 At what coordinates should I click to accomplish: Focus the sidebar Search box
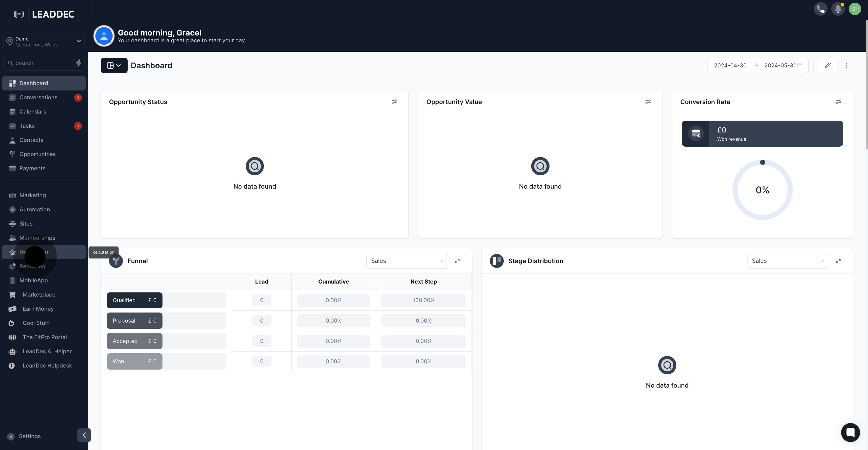[44, 63]
